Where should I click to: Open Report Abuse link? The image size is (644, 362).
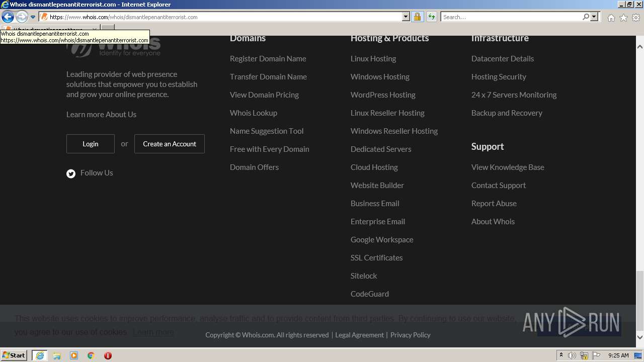(494, 204)
